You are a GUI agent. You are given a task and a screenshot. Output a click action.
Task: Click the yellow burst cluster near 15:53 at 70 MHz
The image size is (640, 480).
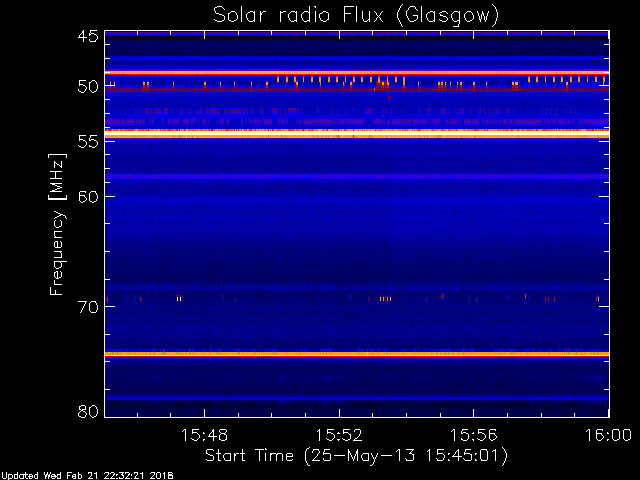[x=385, y=299]
